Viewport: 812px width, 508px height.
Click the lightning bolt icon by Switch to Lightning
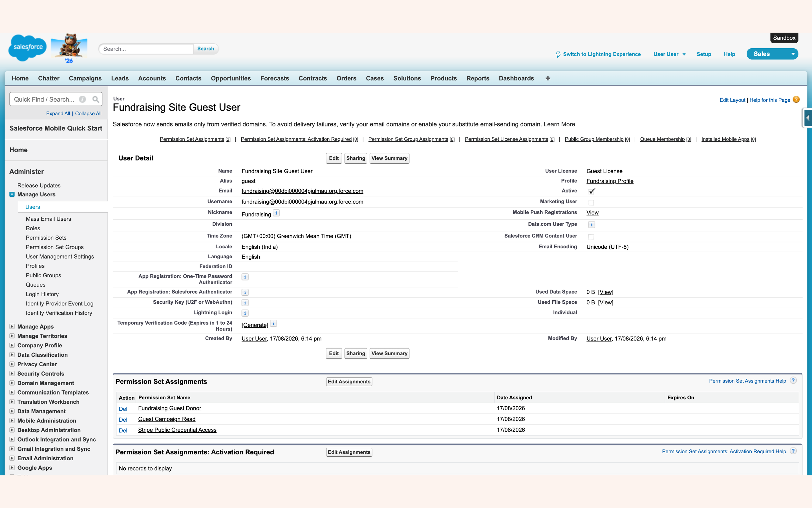pos(558,54)
